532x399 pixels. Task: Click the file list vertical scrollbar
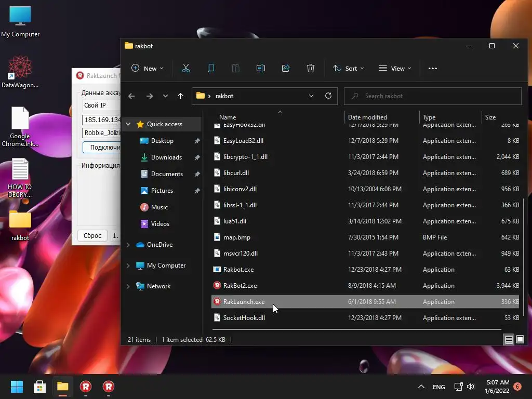[524, 258]
